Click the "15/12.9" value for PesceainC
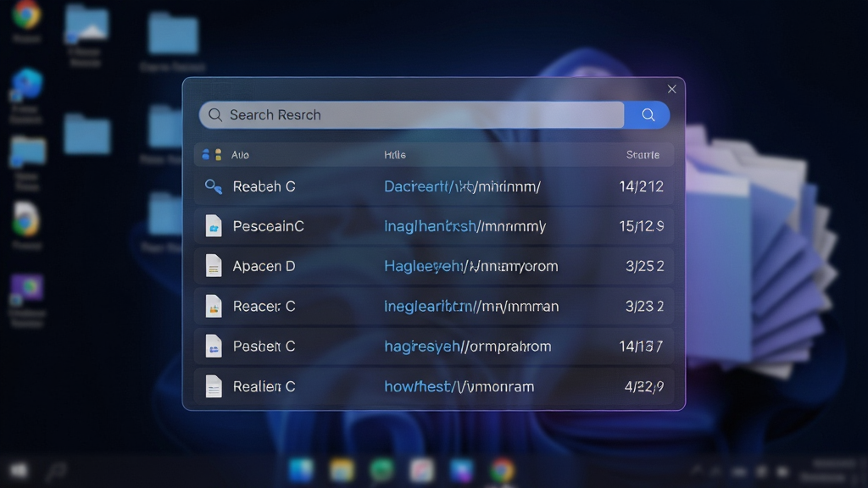The image size is (868, 488). point(641,226)
